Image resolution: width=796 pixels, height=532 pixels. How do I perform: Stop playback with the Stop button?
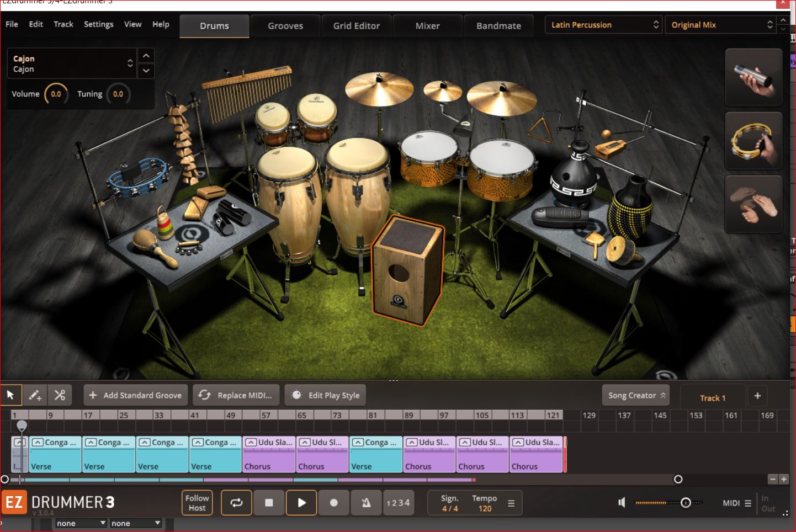tap(269, 503)
